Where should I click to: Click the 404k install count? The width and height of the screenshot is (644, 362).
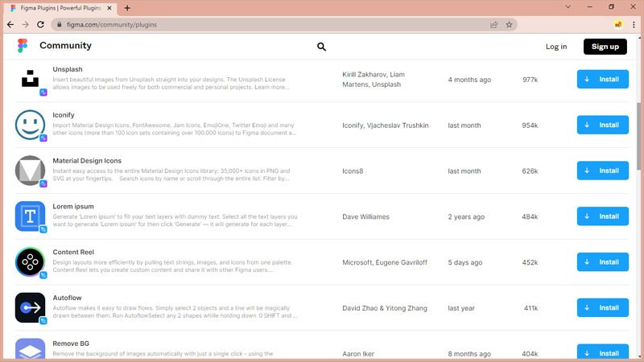(530, 354)
